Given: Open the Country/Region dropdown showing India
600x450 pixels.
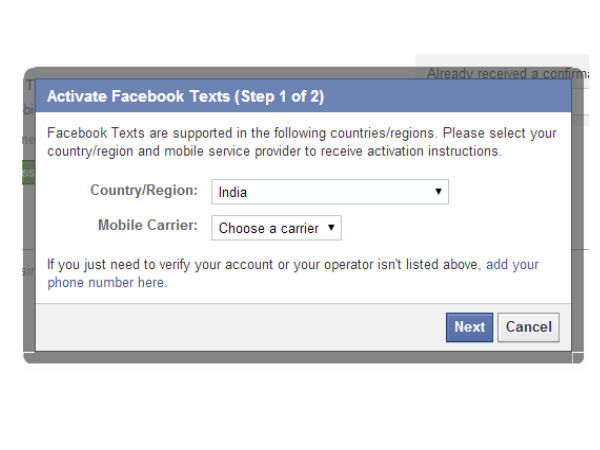Looking at the screenshot, I should (329, 192).
